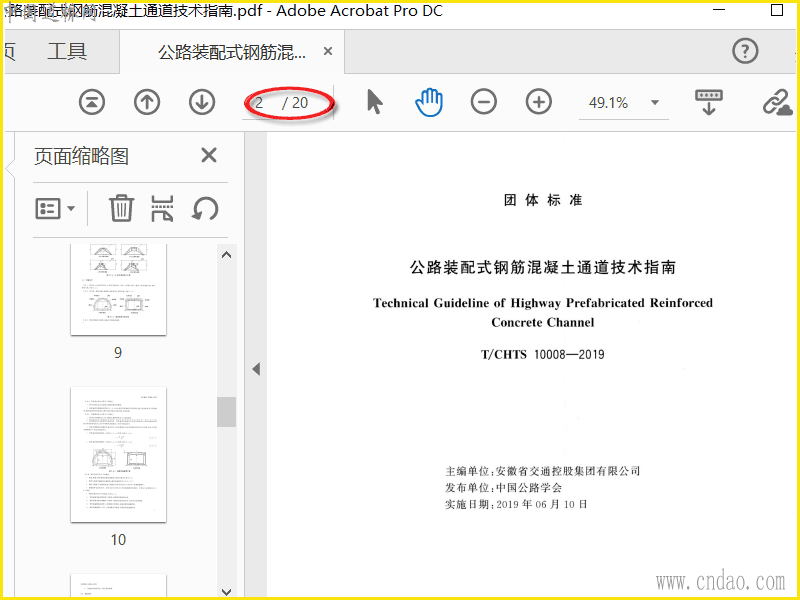Viewport: 800px width, 600px height.
Task: Click the 公路装配式钢筋混凝土通道技术指南 document title
Action: coord(543,267)
